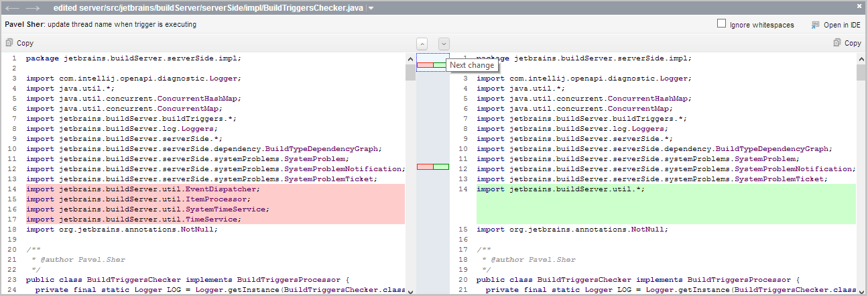
Task: Copy the left pane content via Copy link
Action: pos(25,43)
